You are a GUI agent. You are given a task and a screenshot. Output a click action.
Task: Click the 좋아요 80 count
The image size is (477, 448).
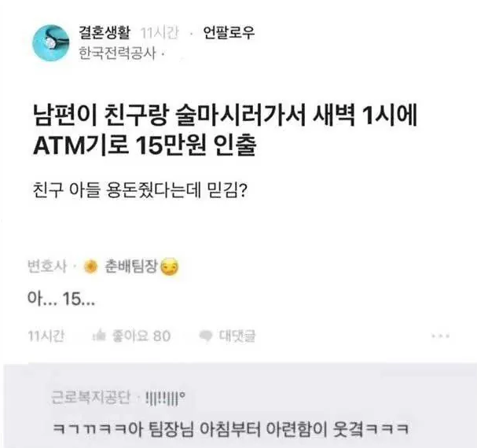click(x=141, y=336)
